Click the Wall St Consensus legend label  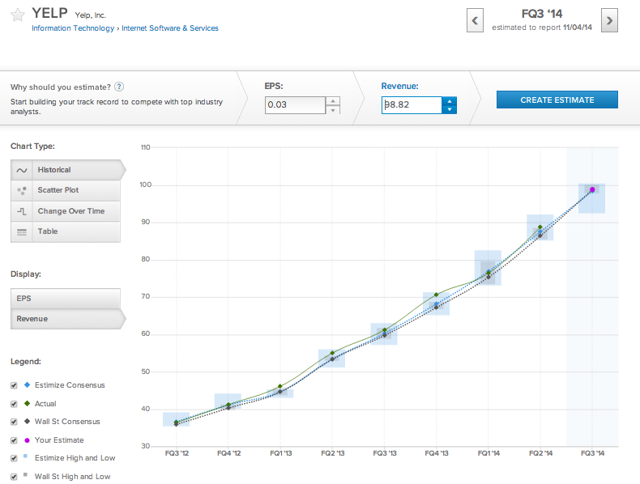pyautogui.click(x=67, y=422)
